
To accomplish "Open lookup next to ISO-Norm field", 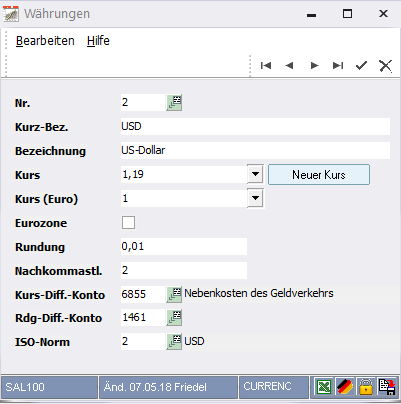I will coord(174,341).
